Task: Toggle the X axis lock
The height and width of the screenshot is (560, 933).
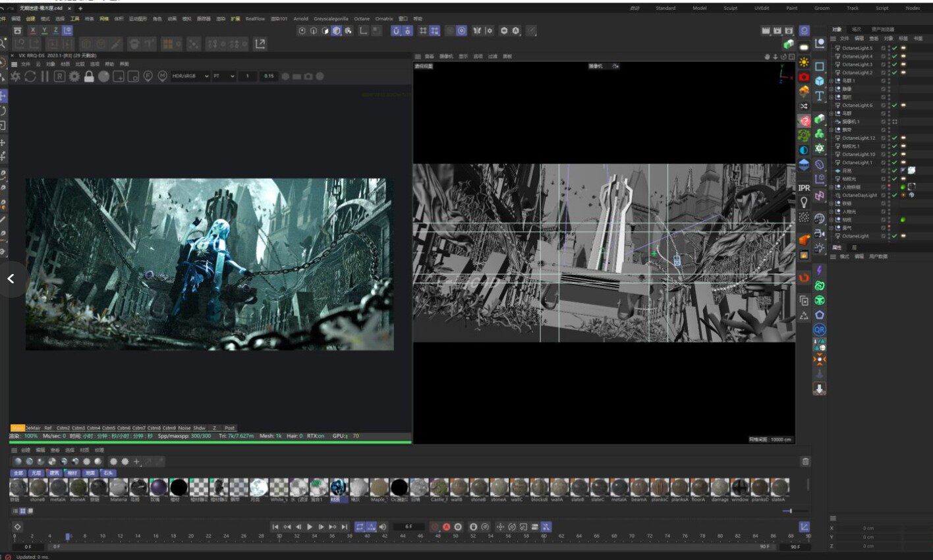Action: point(33,30)
